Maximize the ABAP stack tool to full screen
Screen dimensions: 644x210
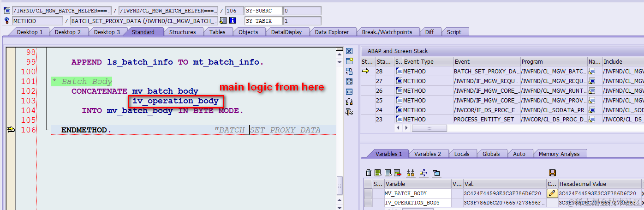pyautogui.click(x=349, y=81)
